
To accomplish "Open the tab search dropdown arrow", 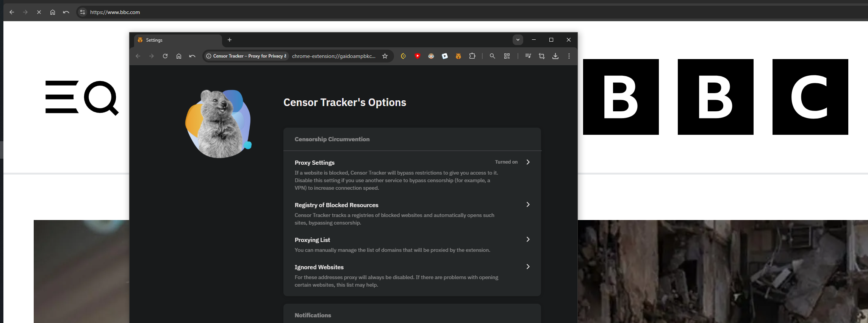I will pyautogui.click(x=518, y=40).
